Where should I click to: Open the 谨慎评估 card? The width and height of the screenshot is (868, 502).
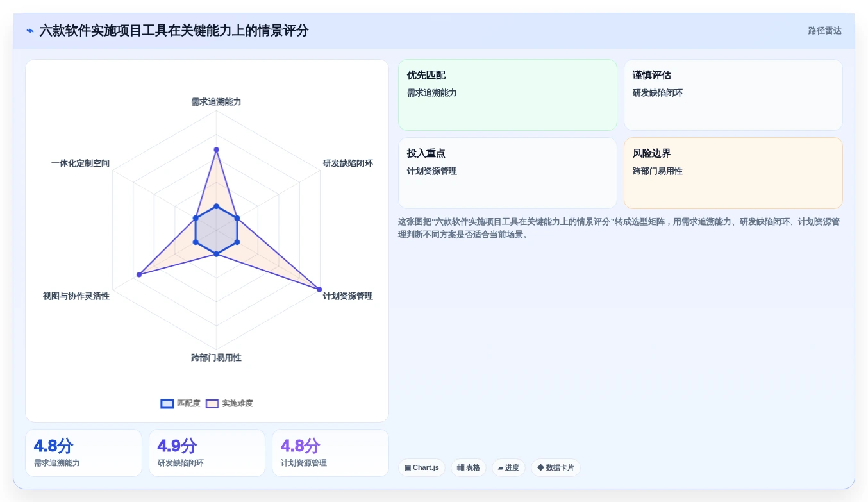click(x=733, y=95)
